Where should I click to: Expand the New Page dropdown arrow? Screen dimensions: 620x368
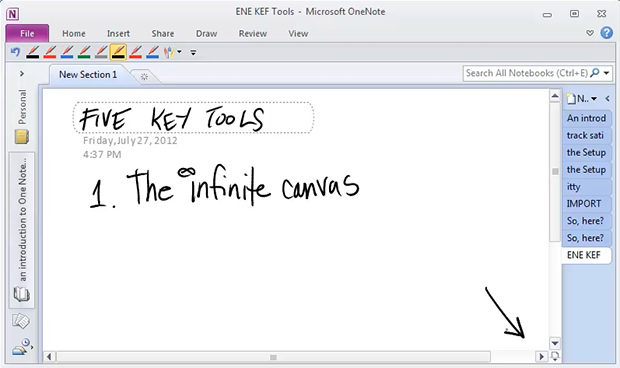pyautogui.click(x=594, y=99)
